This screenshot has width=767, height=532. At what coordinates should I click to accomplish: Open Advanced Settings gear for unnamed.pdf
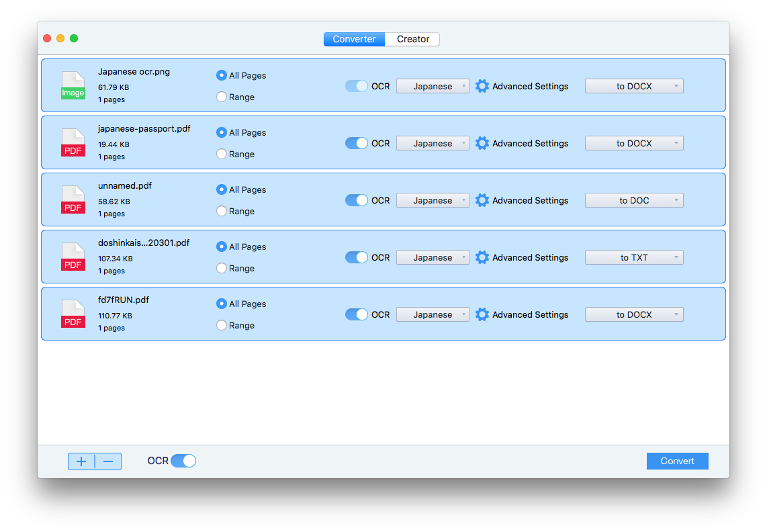(x=482, y=200)
